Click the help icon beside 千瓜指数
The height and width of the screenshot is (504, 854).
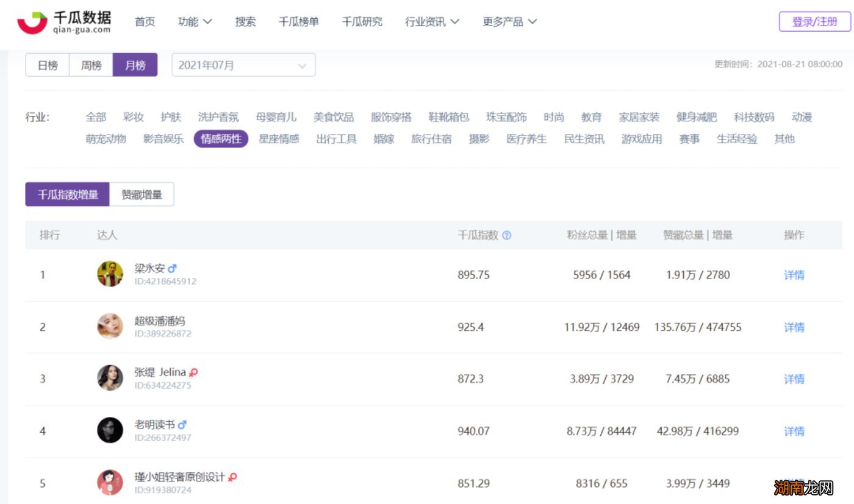click(506, 235)
